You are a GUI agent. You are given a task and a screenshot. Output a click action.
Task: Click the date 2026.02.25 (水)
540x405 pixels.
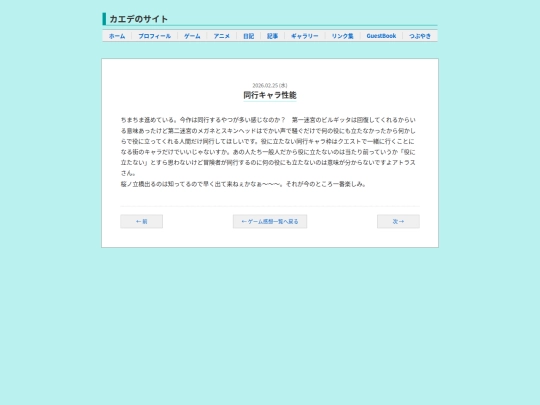pos(270,85)
